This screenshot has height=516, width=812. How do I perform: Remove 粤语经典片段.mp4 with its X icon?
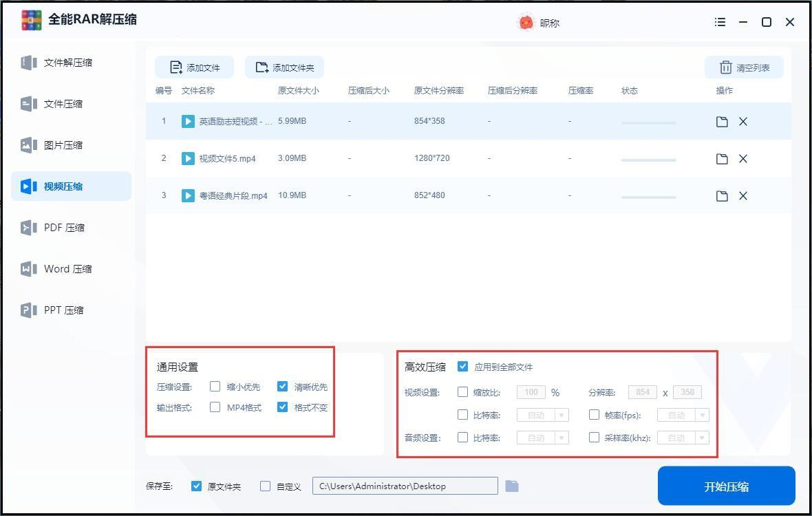click(743, 196)
